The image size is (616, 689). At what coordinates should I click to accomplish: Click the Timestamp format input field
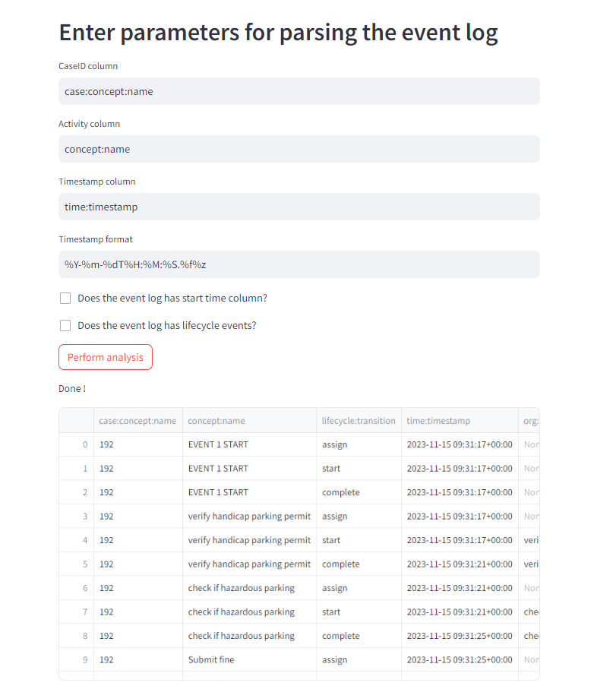[x=299, y=264]
